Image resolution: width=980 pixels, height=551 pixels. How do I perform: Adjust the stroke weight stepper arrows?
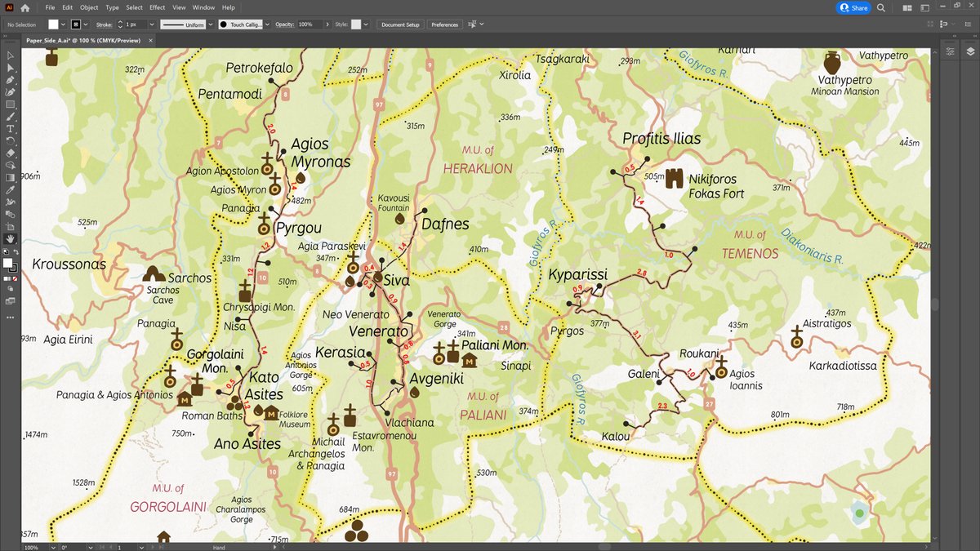point(120,24)
